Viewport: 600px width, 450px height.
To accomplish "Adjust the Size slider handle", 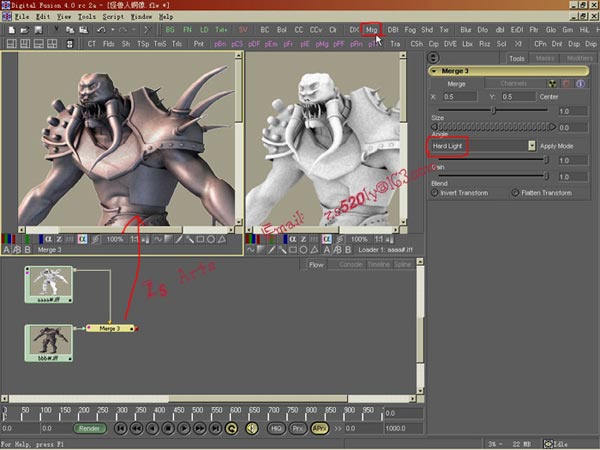I will [x=493, y=111].
